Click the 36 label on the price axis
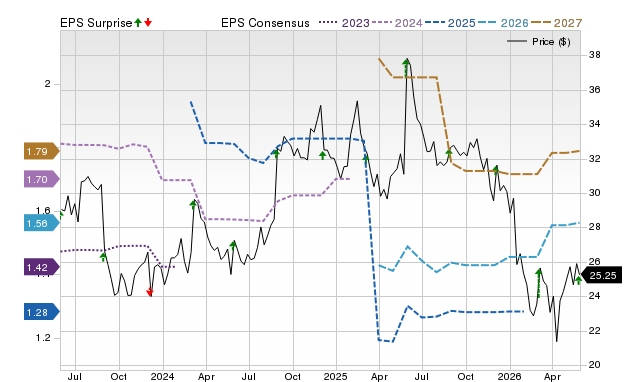Viewport: 640px width, 382px height. pos(594,89)
